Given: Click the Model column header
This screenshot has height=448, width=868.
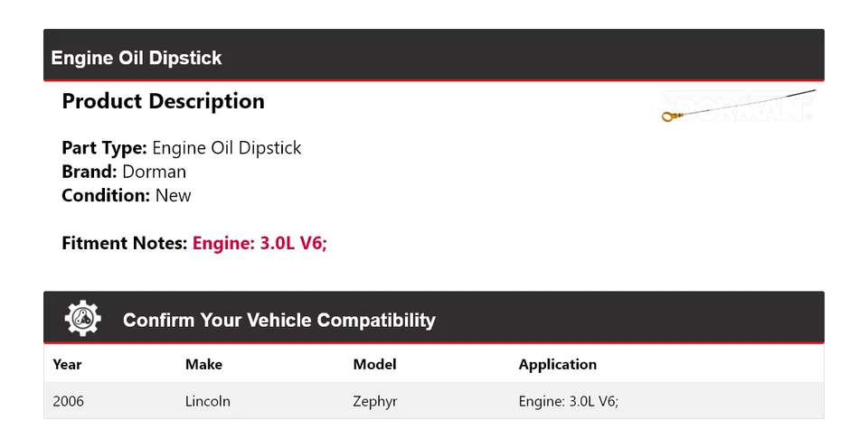Looking at the screenshot, I should (374, 364).
